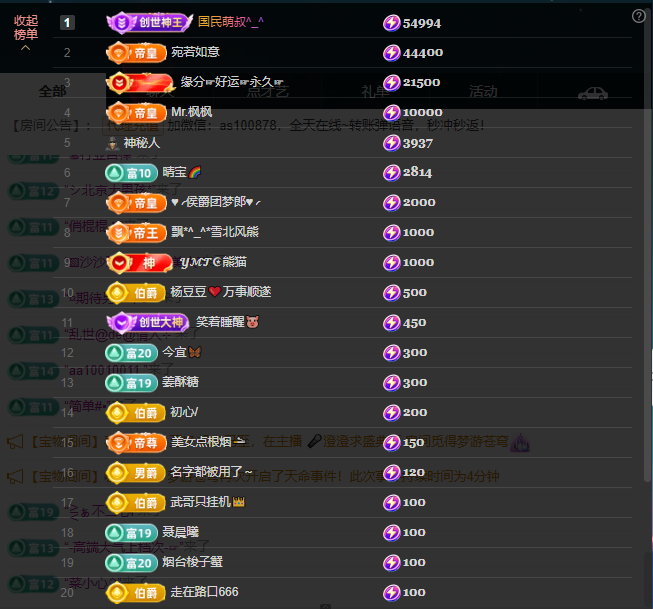Click the 帝皇 badge beside 宛若如意

pos(137,52)
